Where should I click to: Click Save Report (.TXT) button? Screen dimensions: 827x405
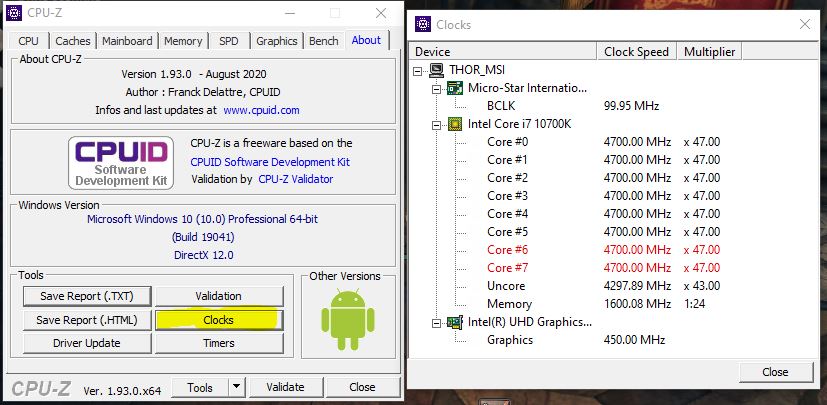(x=87, y=296)
